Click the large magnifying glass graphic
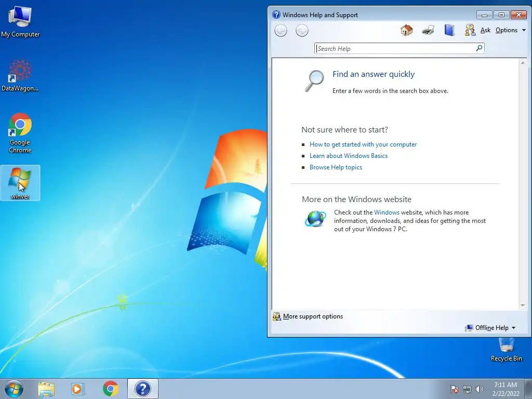Screen dimensions: 532x399 (314, 81)
